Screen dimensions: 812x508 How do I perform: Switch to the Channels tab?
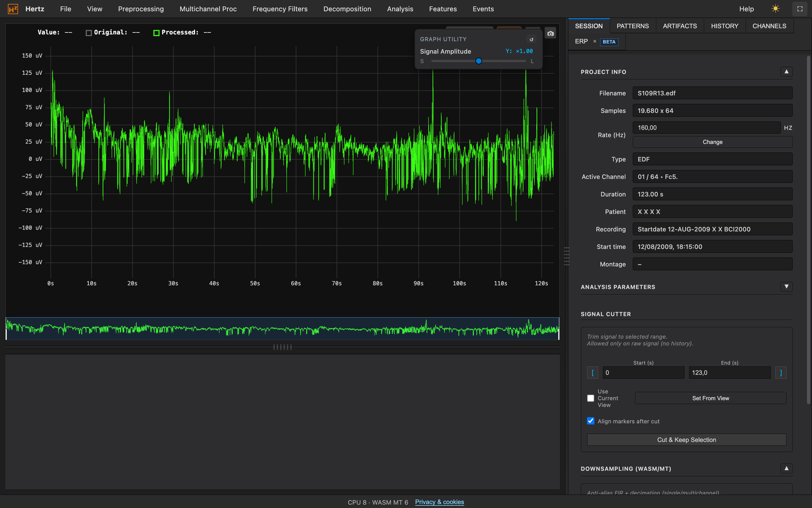point(769,26)
